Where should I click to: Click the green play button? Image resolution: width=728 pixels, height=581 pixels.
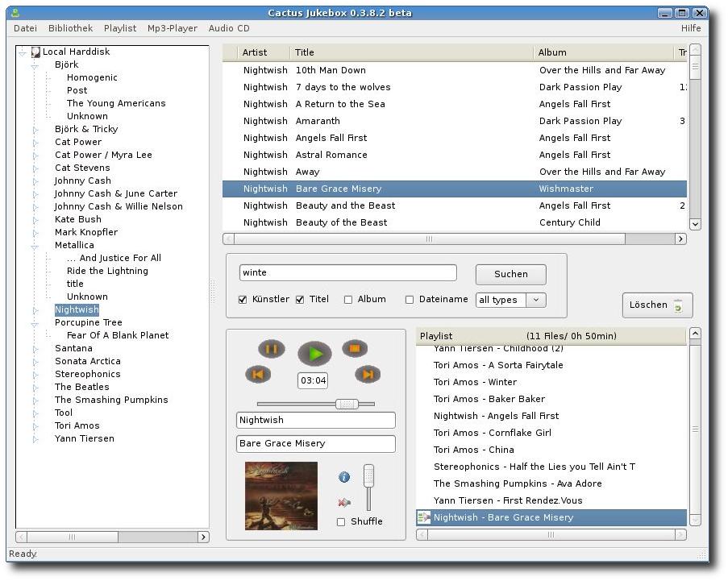[x=314, y=354]
